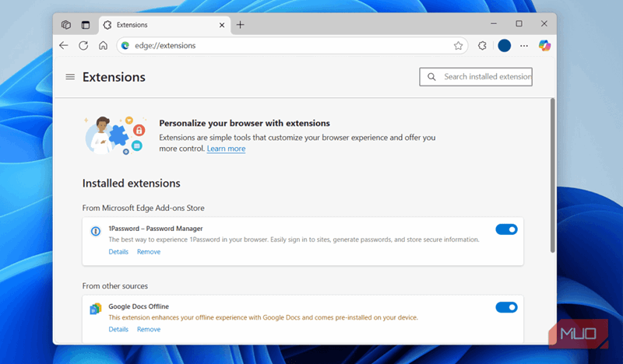Open a new tab with the plus button
The image size is (623, 364).
240,25
